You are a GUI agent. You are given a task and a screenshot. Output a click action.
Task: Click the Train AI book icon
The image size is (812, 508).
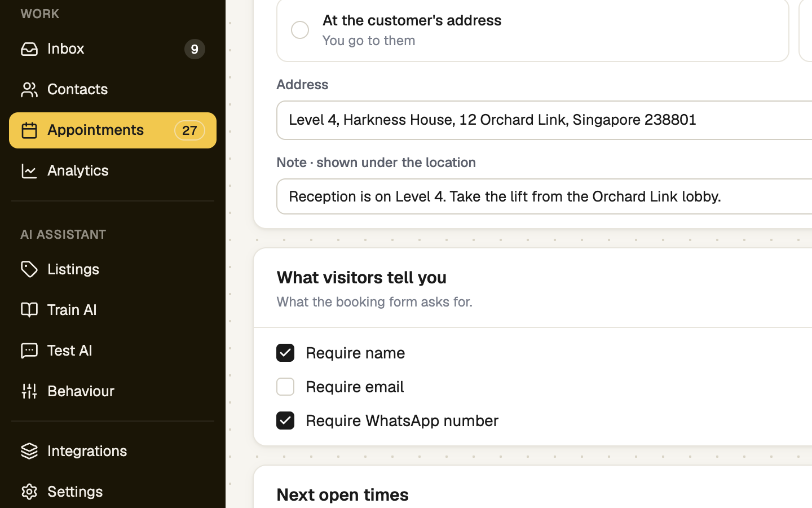pos(29,310)
